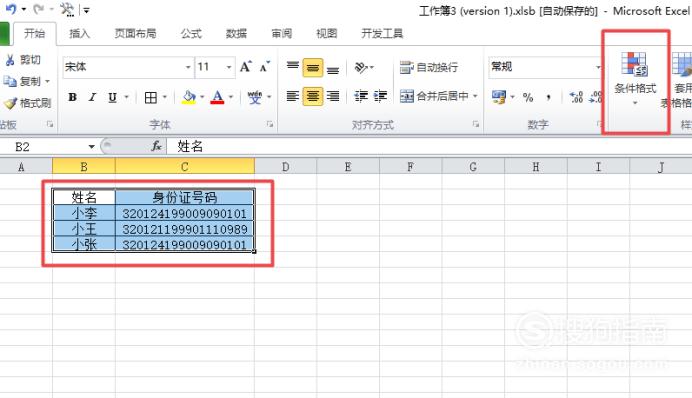
Task: Increase indent icon
Action: [x=380, y=96]
